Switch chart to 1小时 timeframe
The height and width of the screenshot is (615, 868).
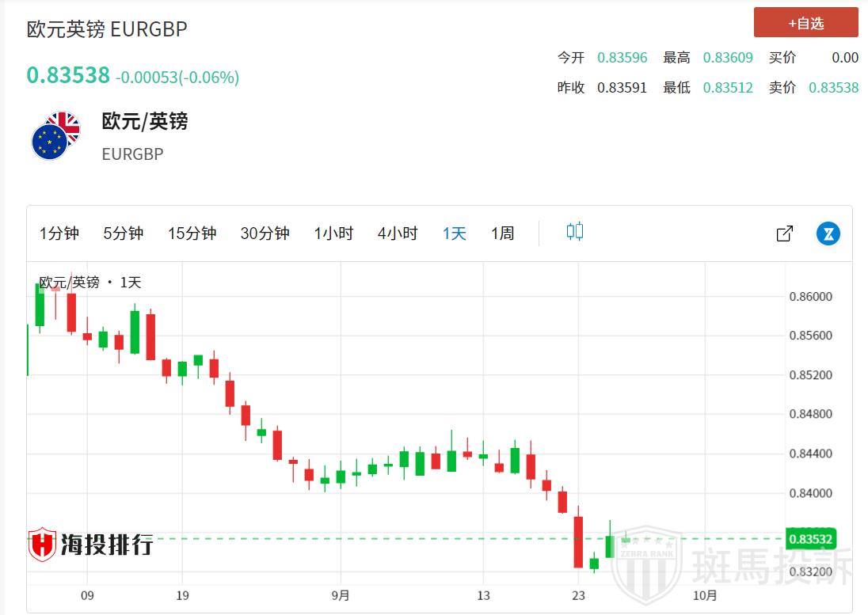point(333,233)
